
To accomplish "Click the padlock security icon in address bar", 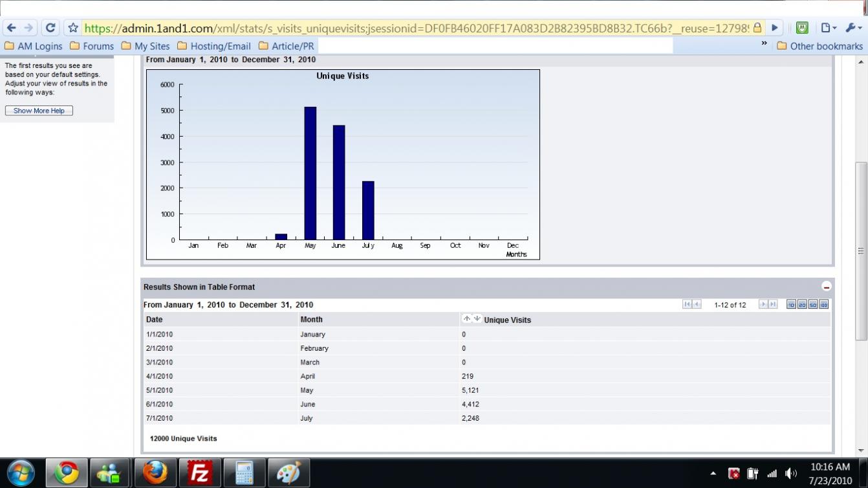I will pyautogui.click(x=757, y=28).
